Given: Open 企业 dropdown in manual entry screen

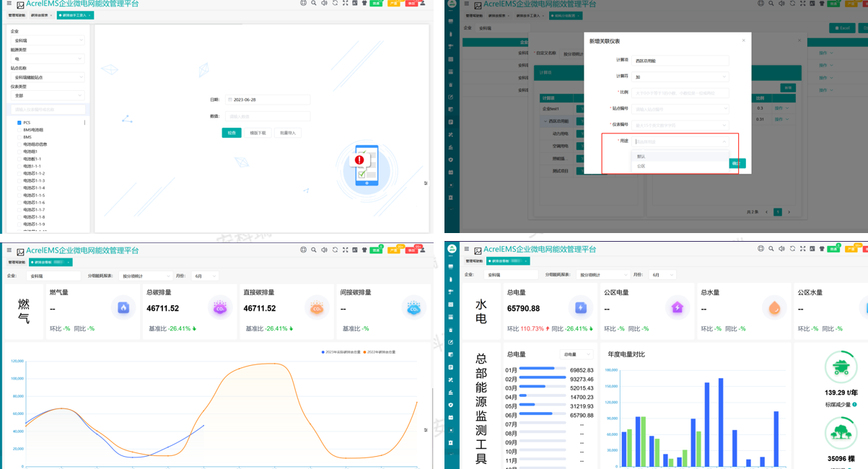Looking at the screenshot, I should [48, 40].
